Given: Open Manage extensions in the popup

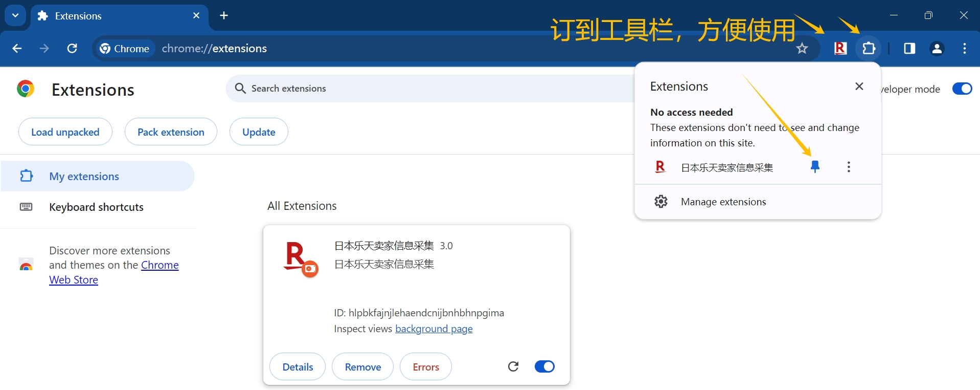Looking at the screenshot, I should click(758, 202).
